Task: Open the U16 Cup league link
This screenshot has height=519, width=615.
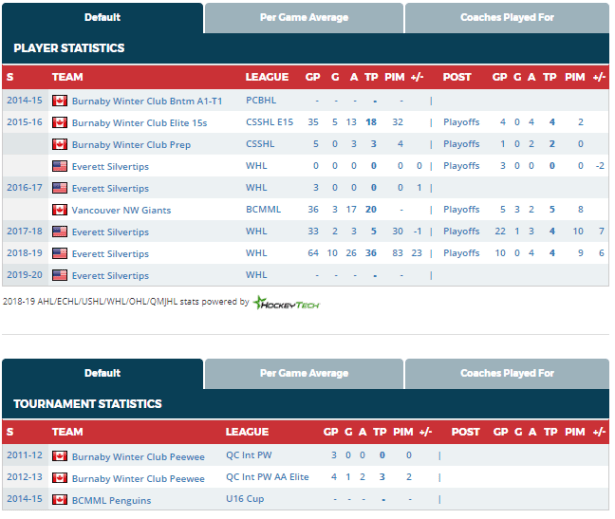Action: coord(246,497)
